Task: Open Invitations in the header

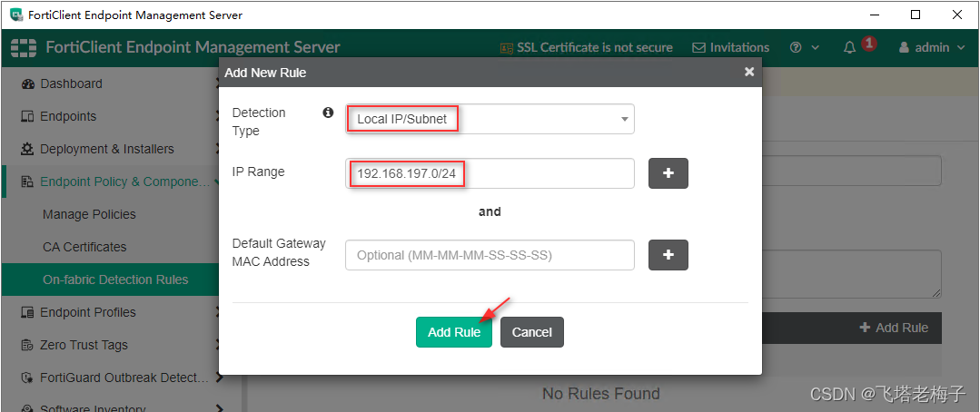Action: click(730, 47)
